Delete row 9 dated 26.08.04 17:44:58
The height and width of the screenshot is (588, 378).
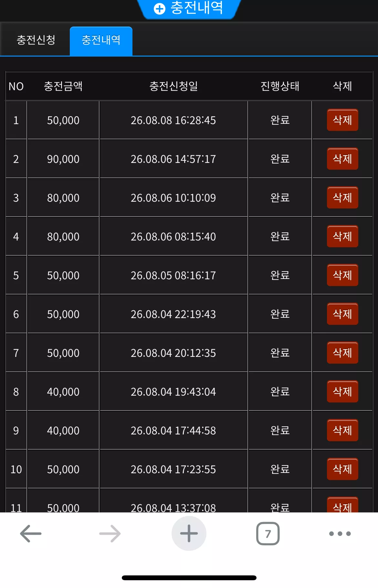point(342,430)
